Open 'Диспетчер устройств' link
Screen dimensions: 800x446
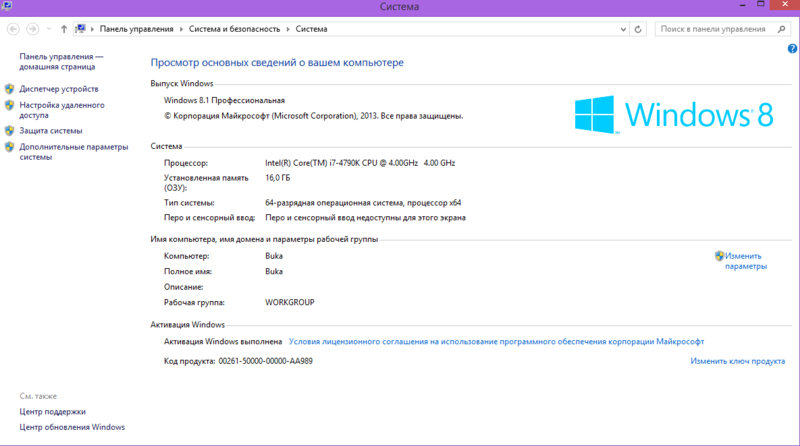pyautogui.click(x=59, y=89)
